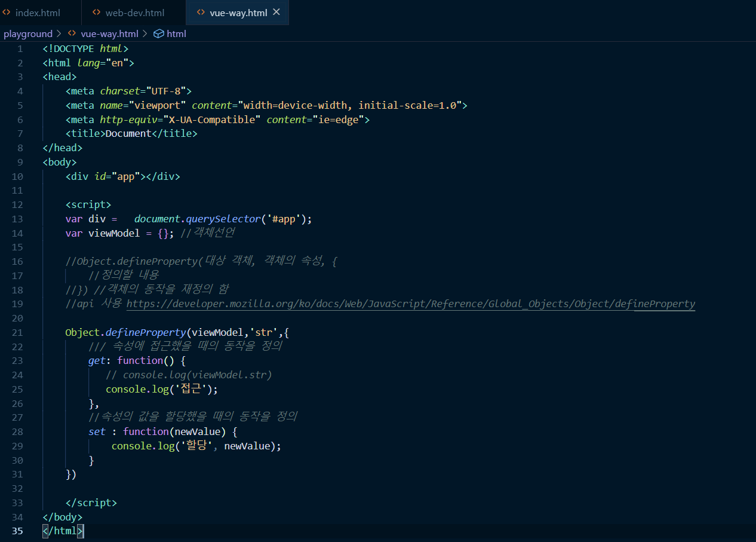
Task: Click the web-dev.html tab file icon
Action: 97,13
